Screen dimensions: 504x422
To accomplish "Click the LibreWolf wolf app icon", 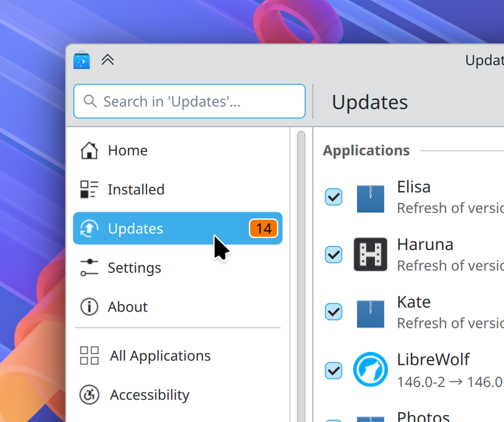I will [371, 370].
